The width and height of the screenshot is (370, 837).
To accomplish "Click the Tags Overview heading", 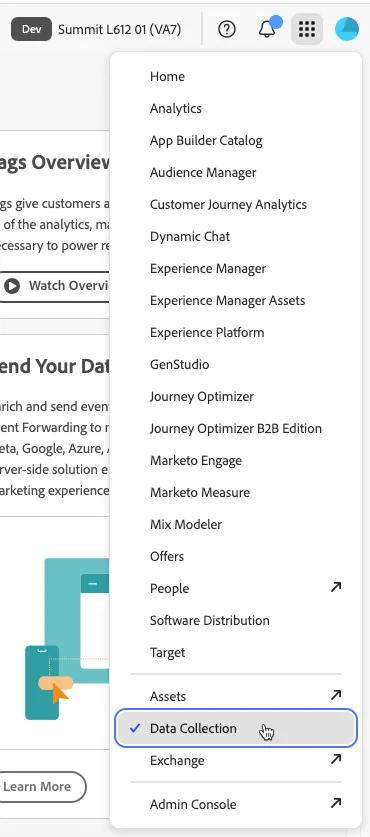I will (x=55, y=162).
